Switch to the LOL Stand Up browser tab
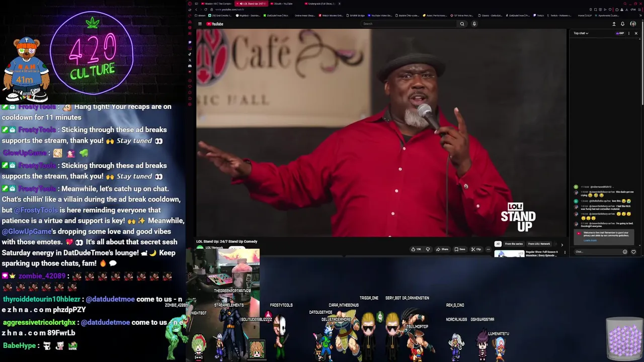This screenshot has height=362, width=644. pyautogui.click(x=252, y=4)
